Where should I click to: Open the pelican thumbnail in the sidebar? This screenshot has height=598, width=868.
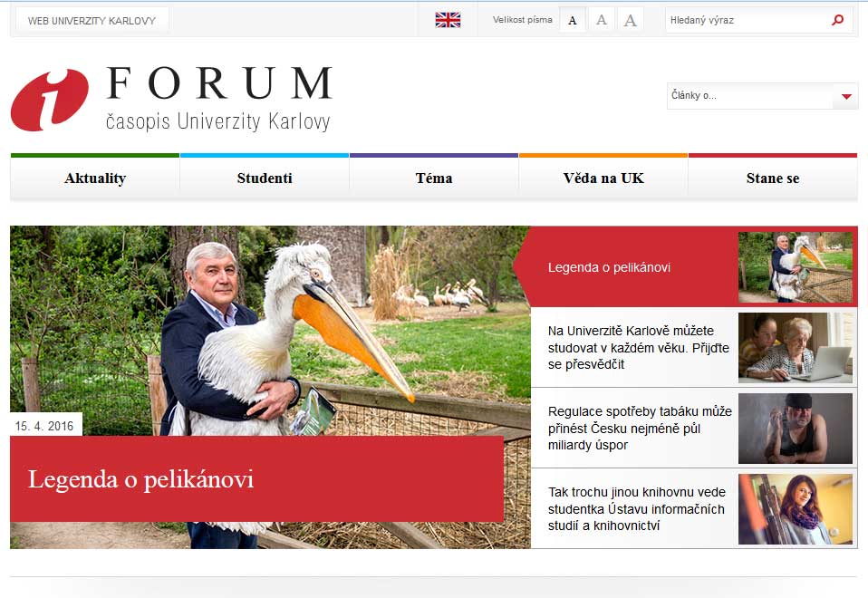click(795, 267)
